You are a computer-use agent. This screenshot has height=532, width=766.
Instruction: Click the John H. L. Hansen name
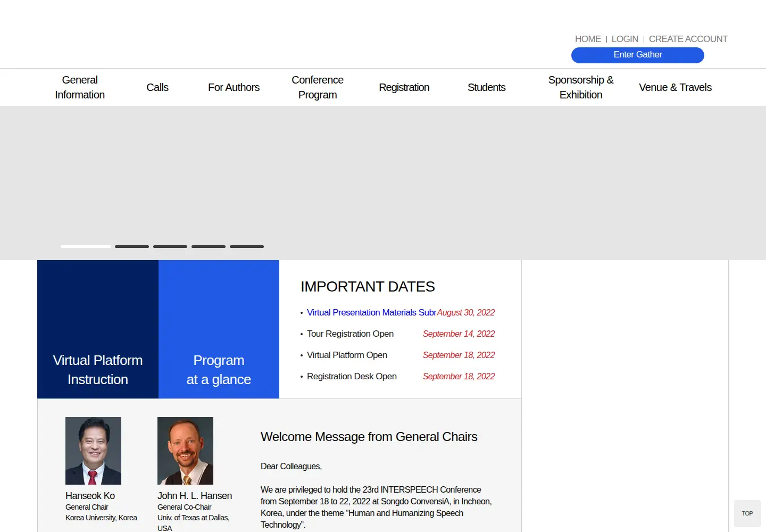(195, 496)
